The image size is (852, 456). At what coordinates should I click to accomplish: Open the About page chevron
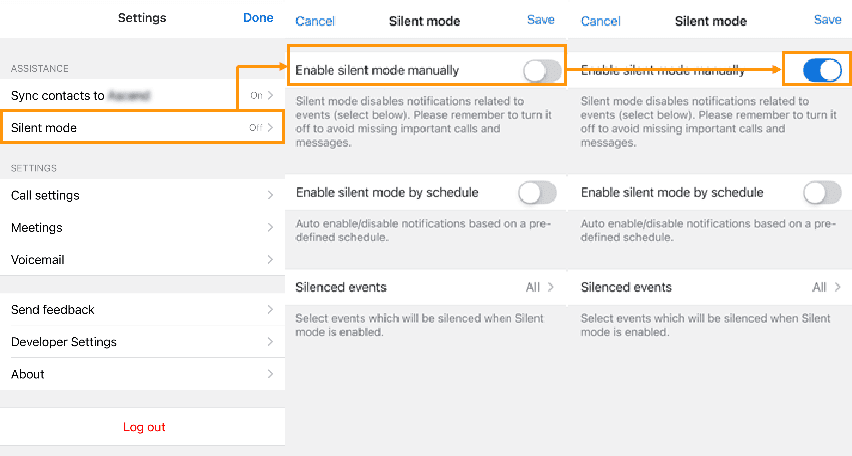[x=270, y=374]
